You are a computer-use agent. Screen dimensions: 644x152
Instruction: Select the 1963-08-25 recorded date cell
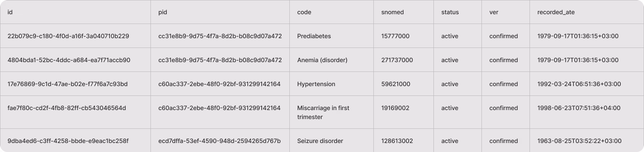point(579,141)
